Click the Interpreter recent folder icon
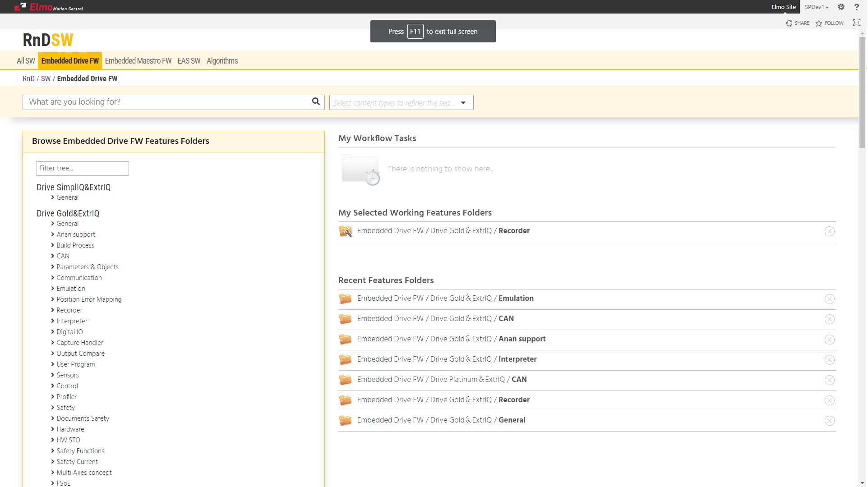Image resolution: width=868 pixels, height=487 pixels. coord(345,359)
